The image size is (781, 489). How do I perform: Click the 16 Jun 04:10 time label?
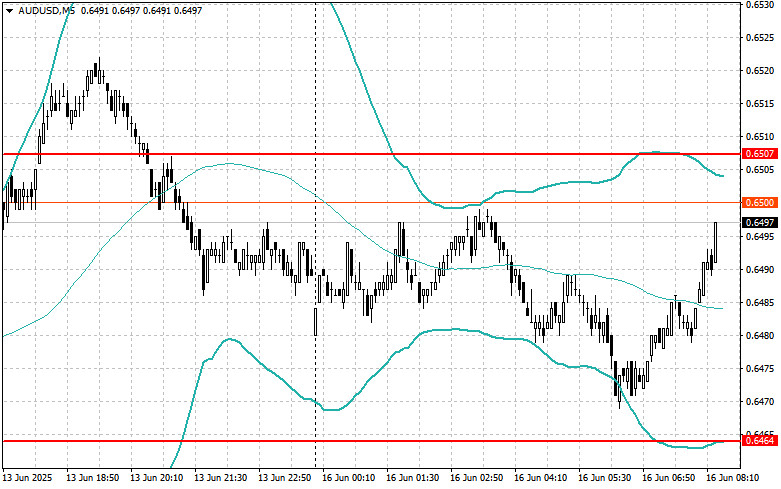coord(540,478)
